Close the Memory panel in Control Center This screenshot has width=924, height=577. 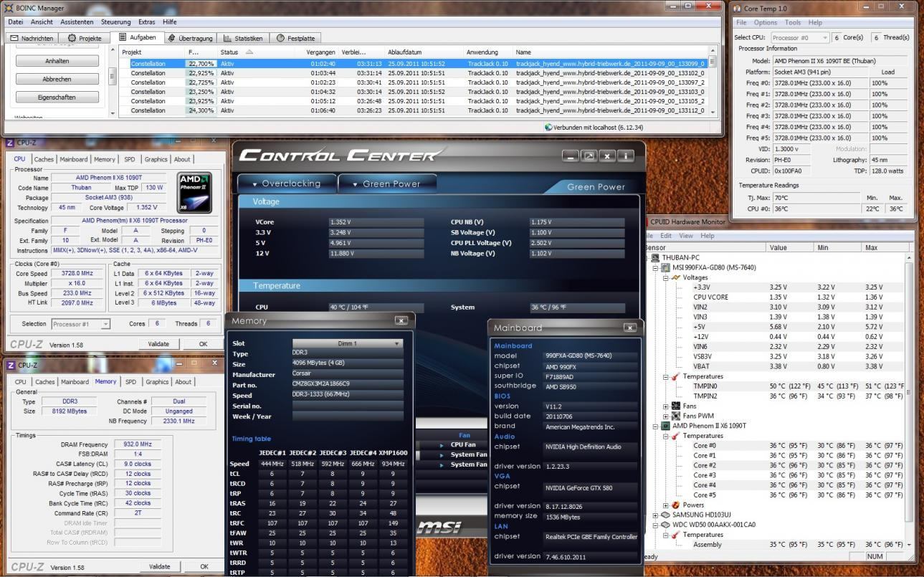(401, 320)
